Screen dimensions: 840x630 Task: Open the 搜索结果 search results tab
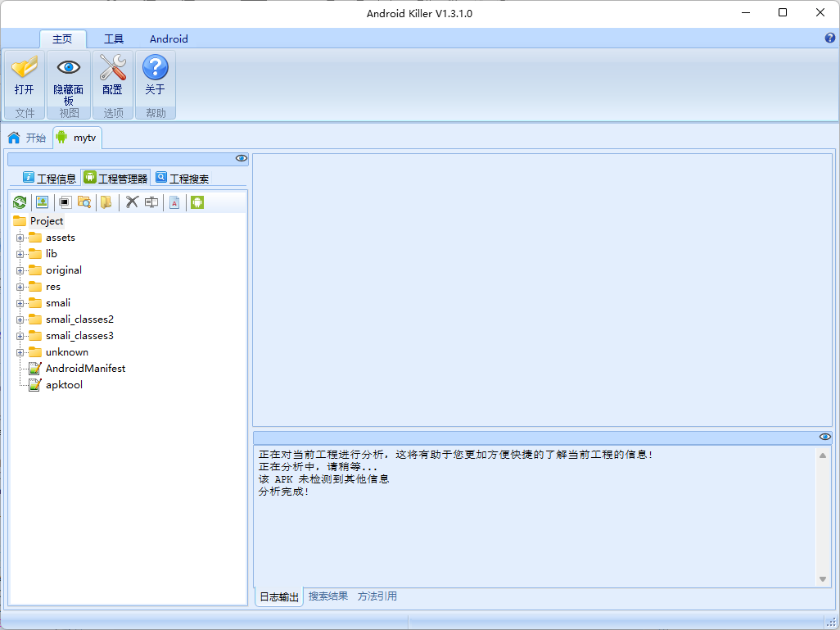pyautogui.click(x=327, y=596)
